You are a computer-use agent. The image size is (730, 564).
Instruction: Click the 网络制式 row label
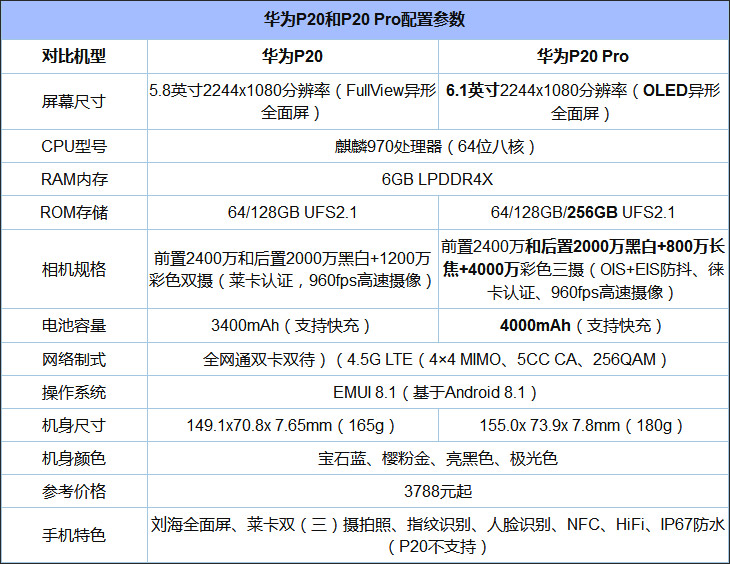tap(74, 358)
